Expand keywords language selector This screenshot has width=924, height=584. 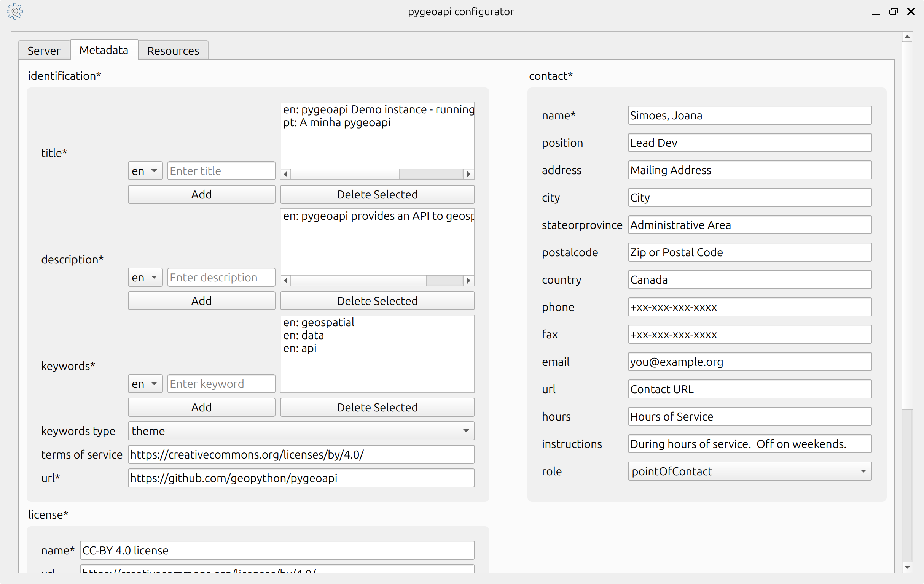[x=145, y=384]
